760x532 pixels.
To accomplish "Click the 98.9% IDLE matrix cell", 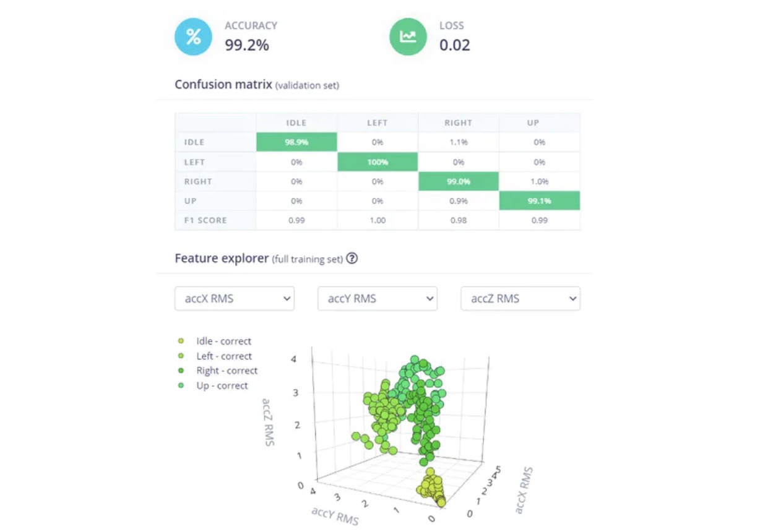I will [x=296, y=142].
